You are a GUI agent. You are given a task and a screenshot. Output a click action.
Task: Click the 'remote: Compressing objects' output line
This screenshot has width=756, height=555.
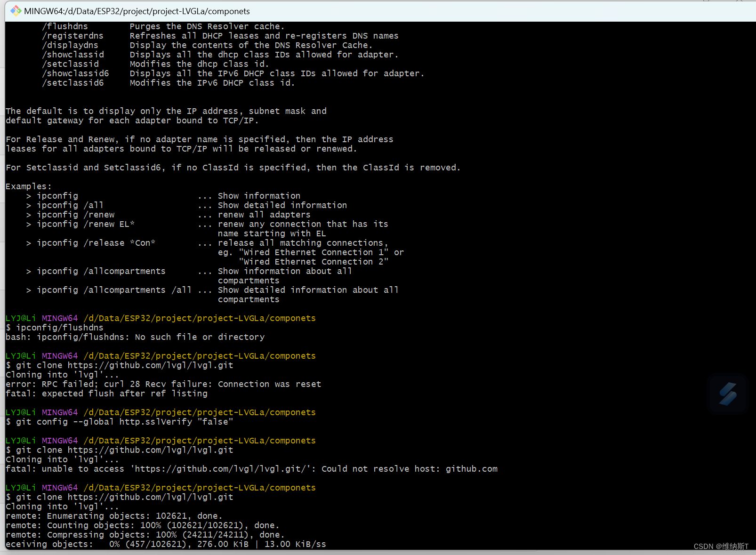141,534
